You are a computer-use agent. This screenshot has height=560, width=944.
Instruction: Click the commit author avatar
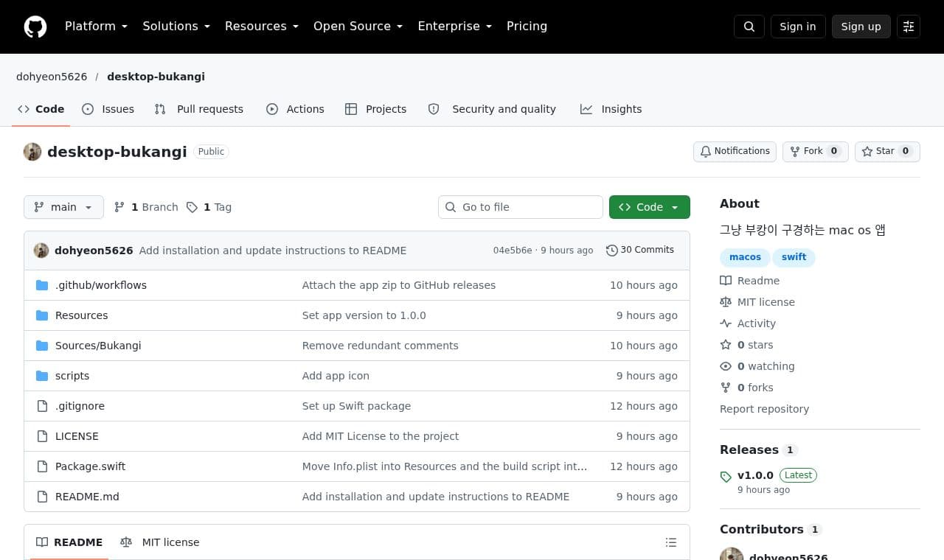click(x=41, y=251)
